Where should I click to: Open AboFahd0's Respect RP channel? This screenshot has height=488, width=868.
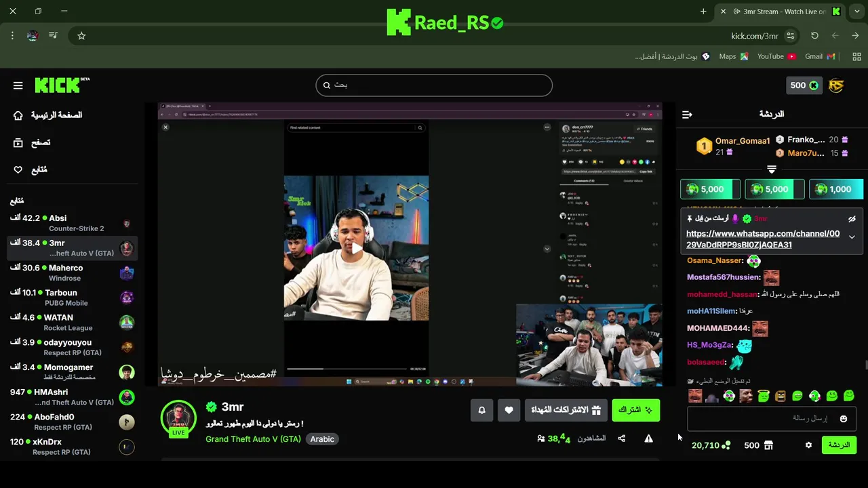(72, 422)
